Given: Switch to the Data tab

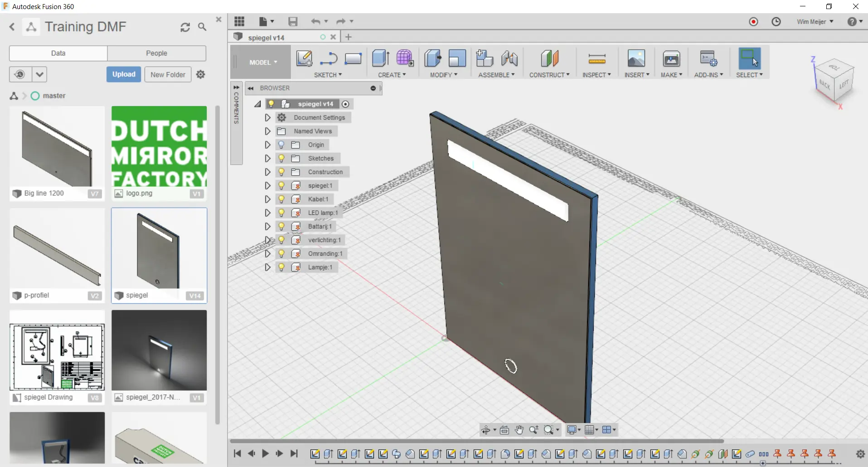Looking at the screenshot, I should point(58,53).
